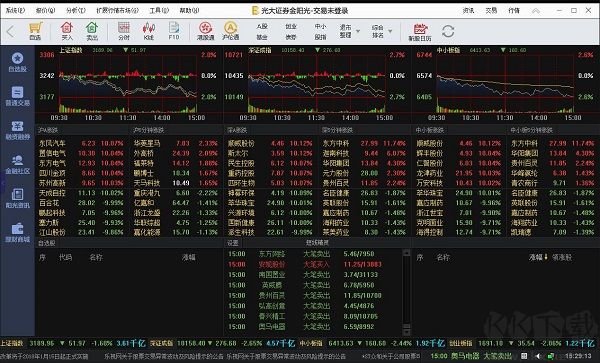The height and width of the screenshot is (363, 600).
Task: Open 融资融券 in the left sidebar
Action: tap(17, 130)
